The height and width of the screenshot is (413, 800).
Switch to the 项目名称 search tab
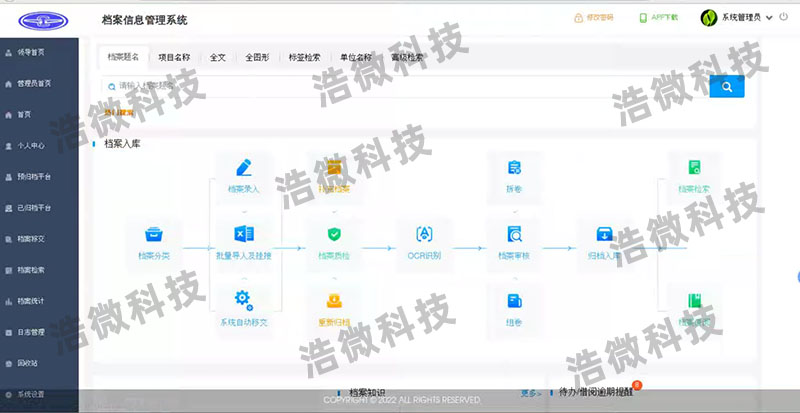click(x=174, y=57)
